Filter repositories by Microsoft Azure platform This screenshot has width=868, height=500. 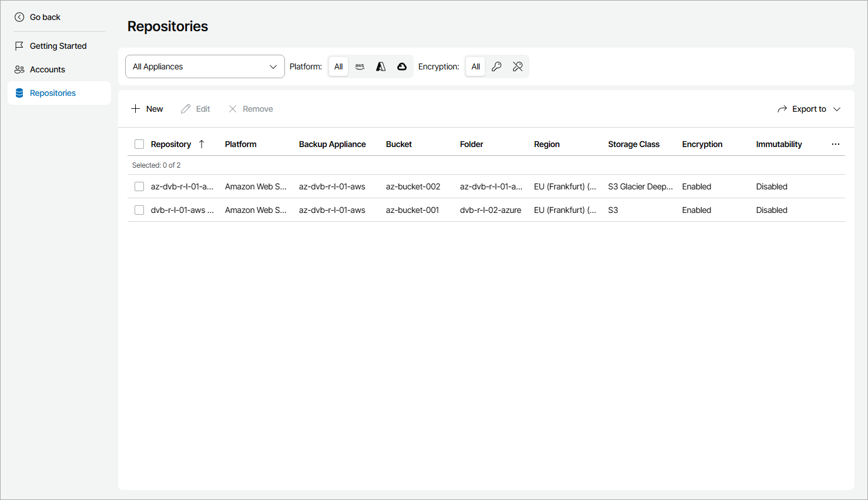click(x=381, y=66)
